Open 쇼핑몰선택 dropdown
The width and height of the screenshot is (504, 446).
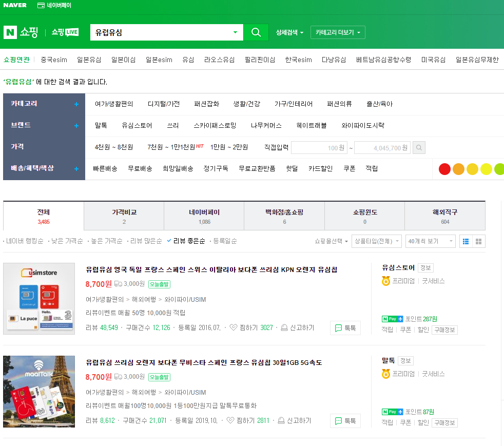pyautogui.click(x=331, y=241)
